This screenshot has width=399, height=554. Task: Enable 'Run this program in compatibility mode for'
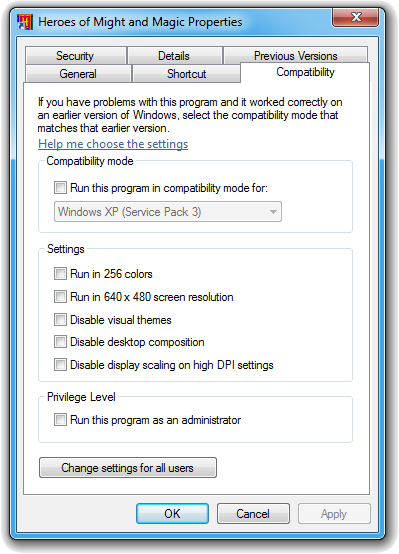coord(60,188)
